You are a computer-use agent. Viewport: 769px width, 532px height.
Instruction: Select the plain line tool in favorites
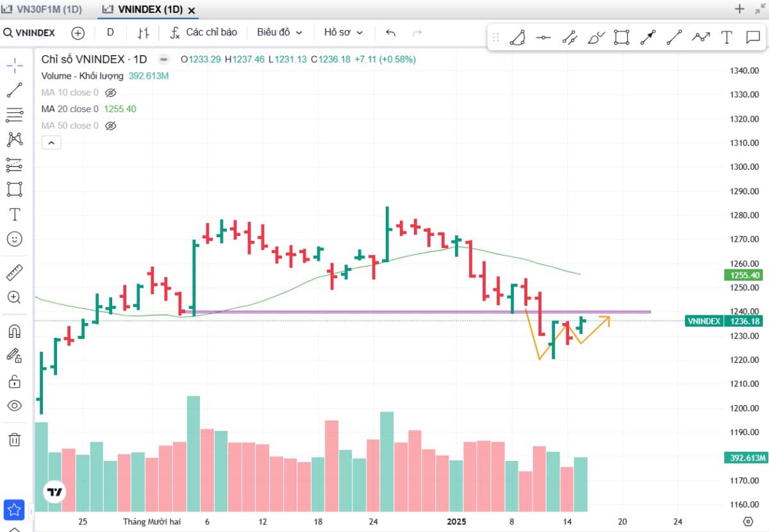click(674, 38)
